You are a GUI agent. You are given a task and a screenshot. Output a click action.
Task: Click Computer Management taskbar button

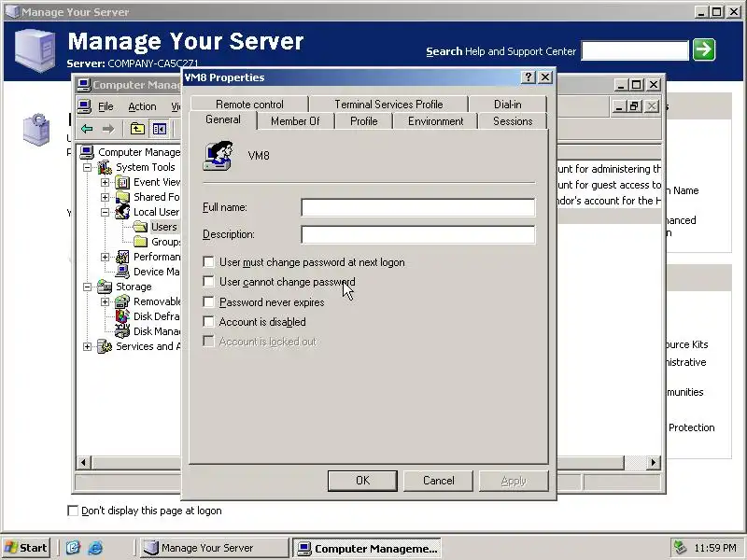click(367, 548)
